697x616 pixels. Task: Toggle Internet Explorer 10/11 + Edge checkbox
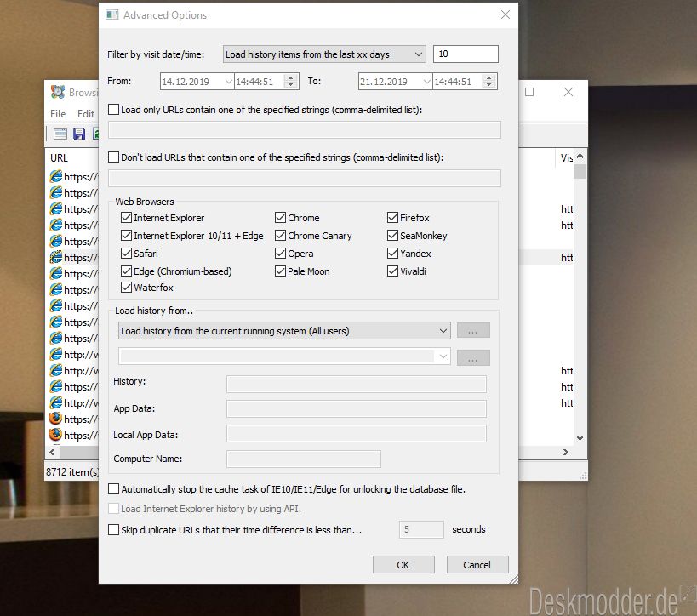tap(126, 235)
